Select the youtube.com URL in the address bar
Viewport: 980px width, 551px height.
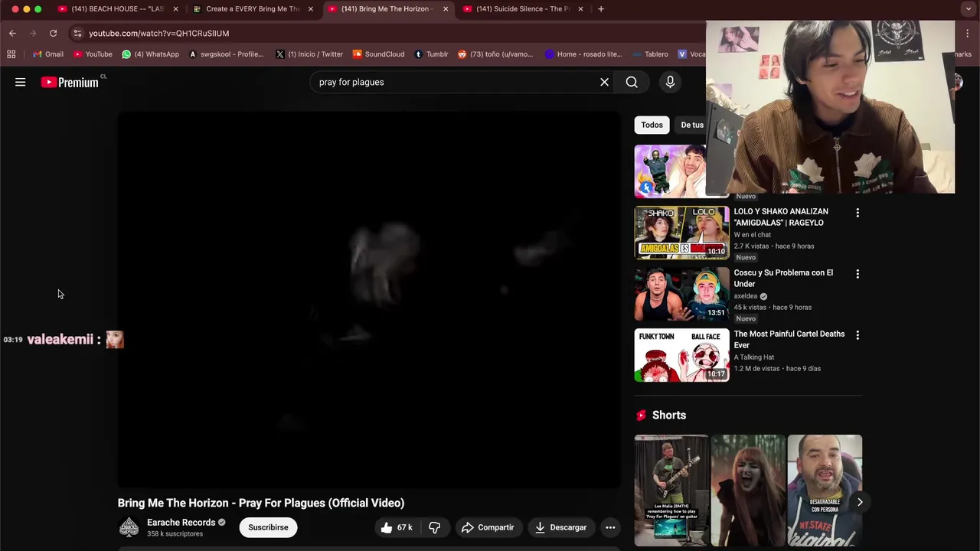158,34
